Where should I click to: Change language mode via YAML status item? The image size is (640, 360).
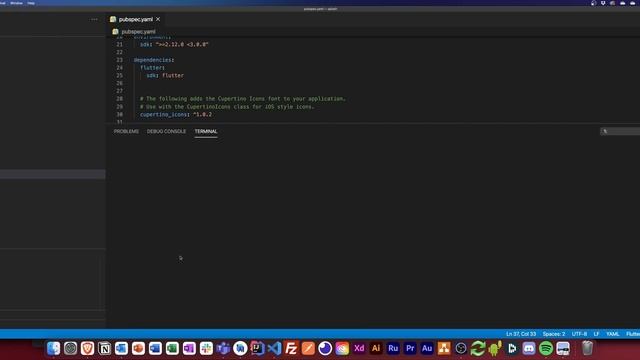[x=613, y=334]
